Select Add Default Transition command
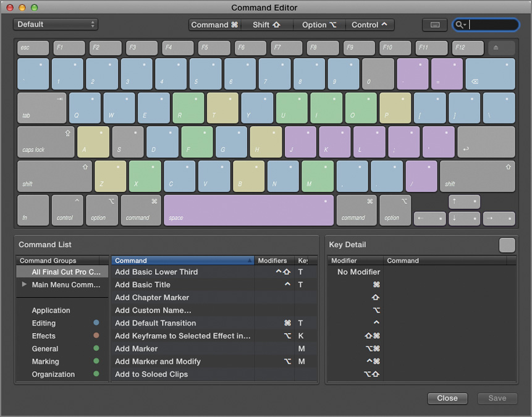532x417 pixels. [214, 323]
